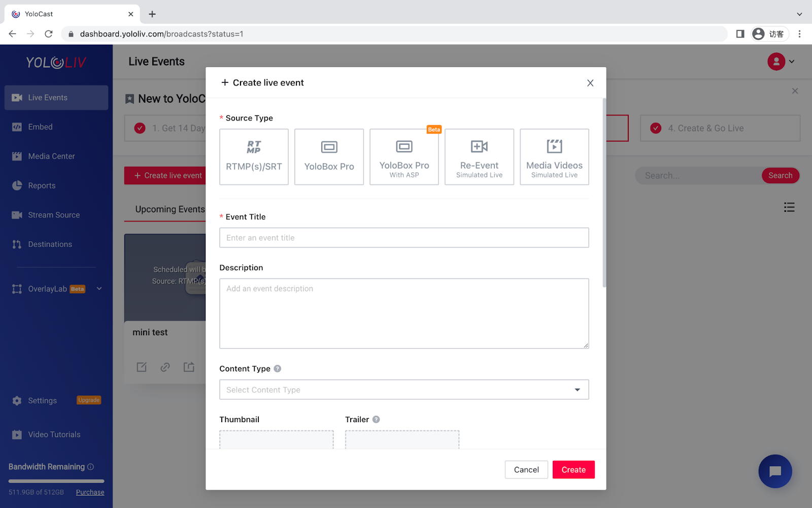The width and height of the screenshot is (812, 508).
Task: Click the red Create button
Action: pos(573,470)
